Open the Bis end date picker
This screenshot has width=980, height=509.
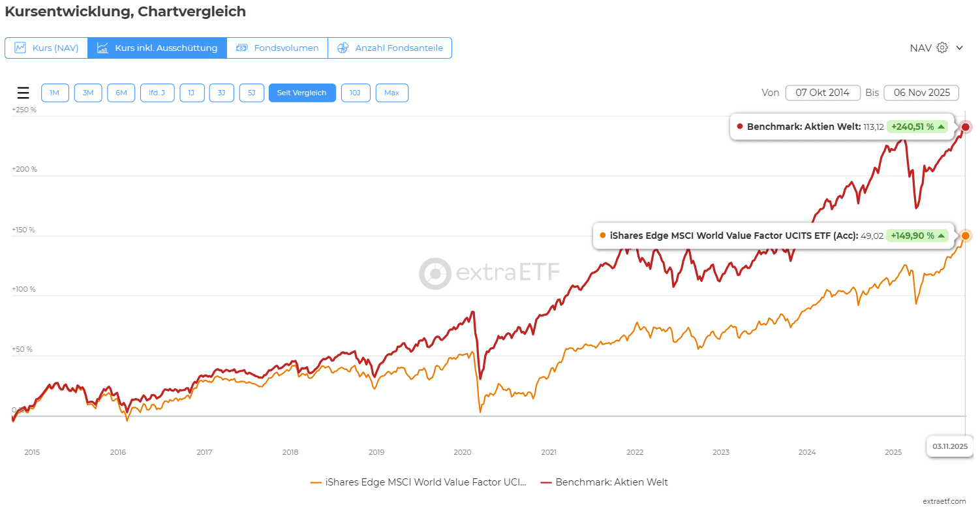coord(921,93)
